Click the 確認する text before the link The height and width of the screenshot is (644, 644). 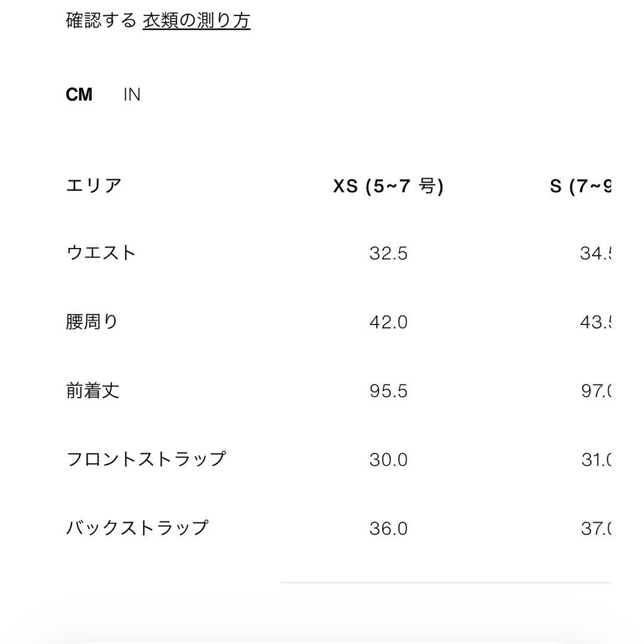[x=101, y=21]
